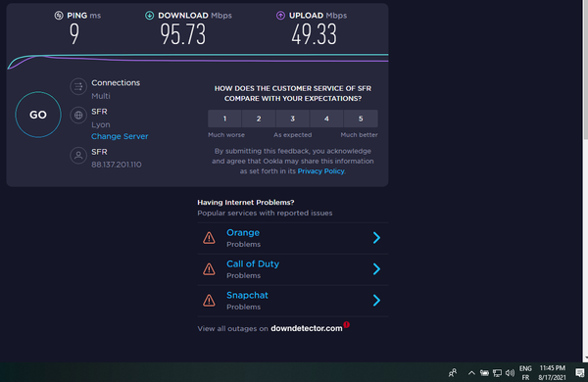
Task: Open the Call of Duty problems entry
Action: 292,269
